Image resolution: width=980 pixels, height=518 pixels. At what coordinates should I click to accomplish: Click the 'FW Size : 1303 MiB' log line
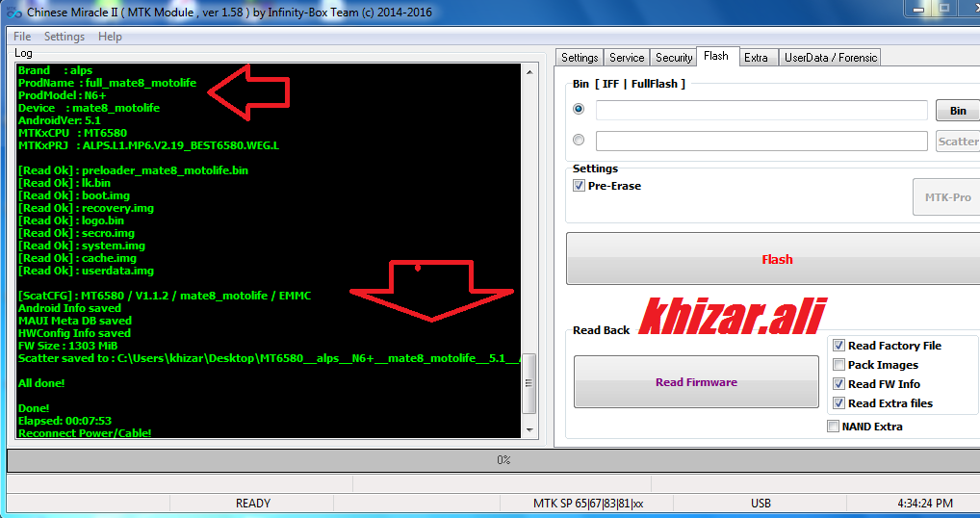click(67, 346)
